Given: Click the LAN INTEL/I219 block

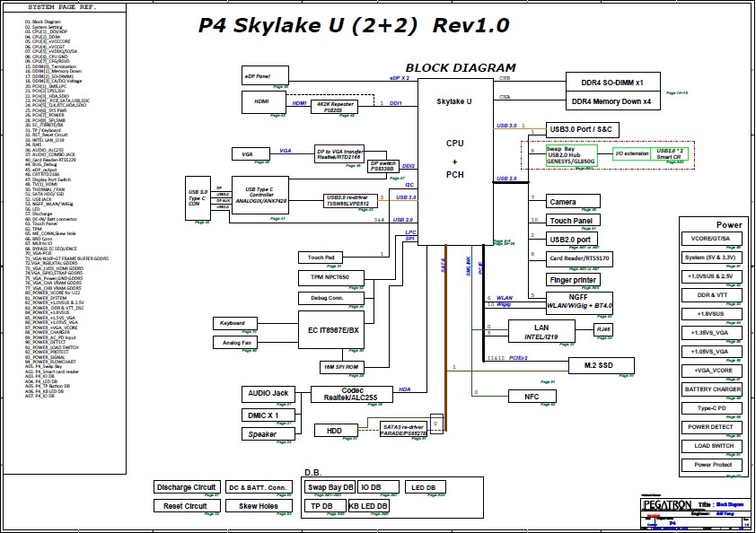Looking at the screenshot, I should coord(541,332).
